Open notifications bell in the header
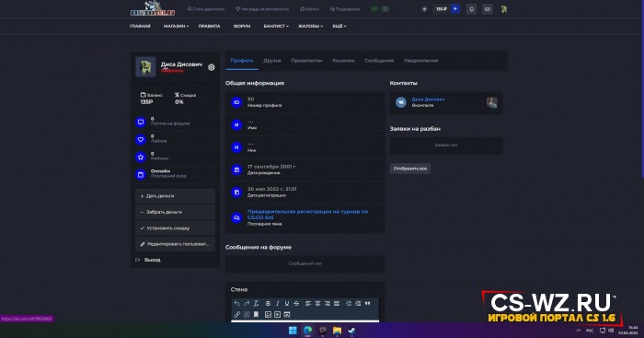644x338 pixels. (471, 9)
